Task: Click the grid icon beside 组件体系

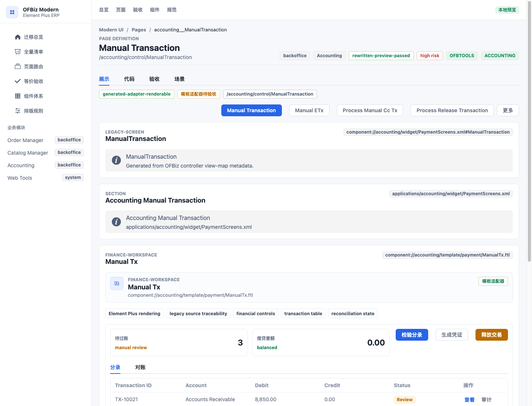Action: (18, 96)
